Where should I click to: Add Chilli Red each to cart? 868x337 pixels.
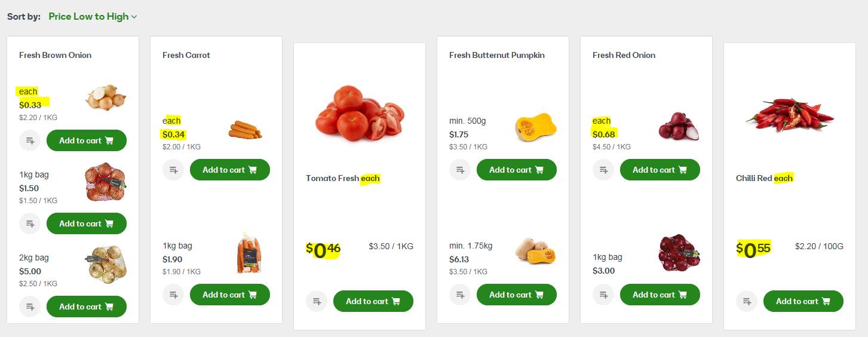tap(803, 301)
